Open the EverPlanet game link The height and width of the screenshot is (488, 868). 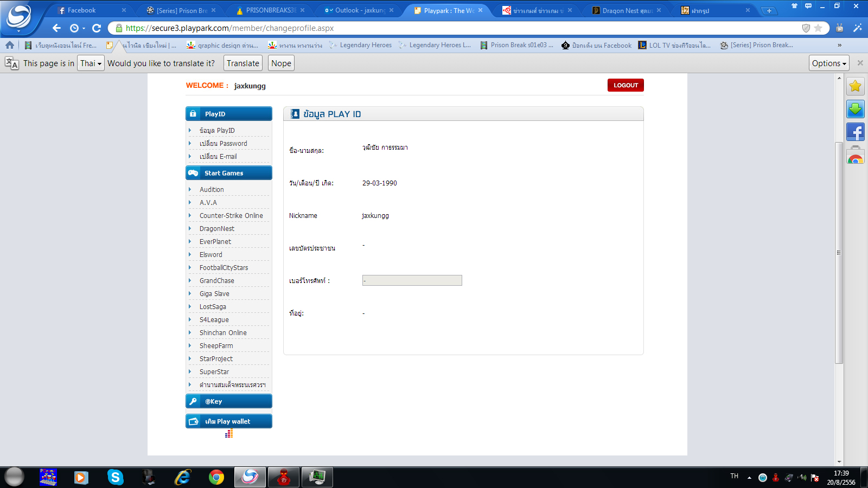pos(215,242)
